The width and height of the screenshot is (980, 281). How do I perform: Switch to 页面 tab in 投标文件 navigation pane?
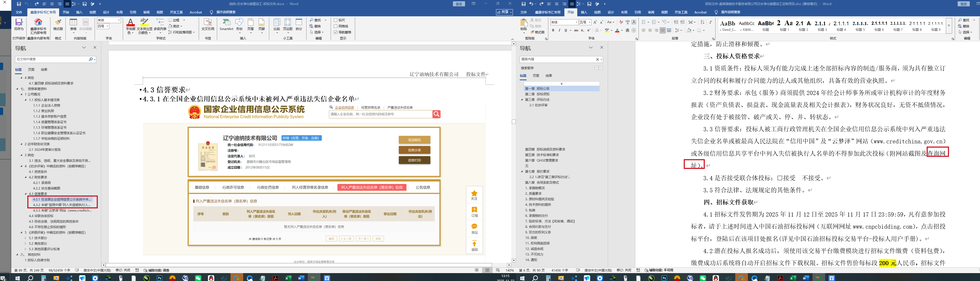(31, 70)
